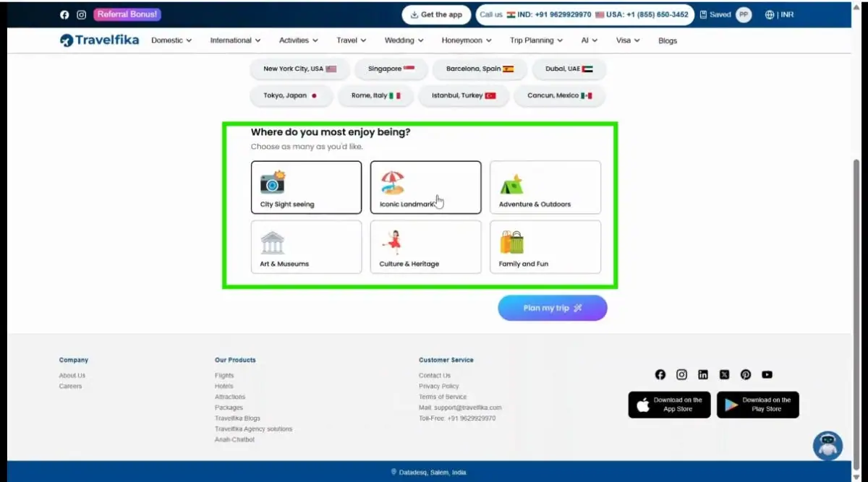Click the Pinterest icon in footer
This screenshot has width=868, height=482.
click(746, 374)
